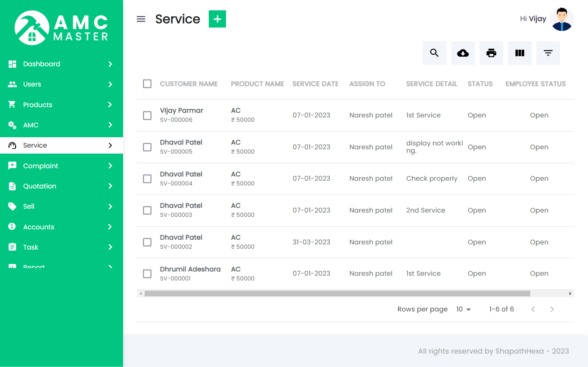
Task: Click the user avatar picture
Action: [x=562, y=19]
